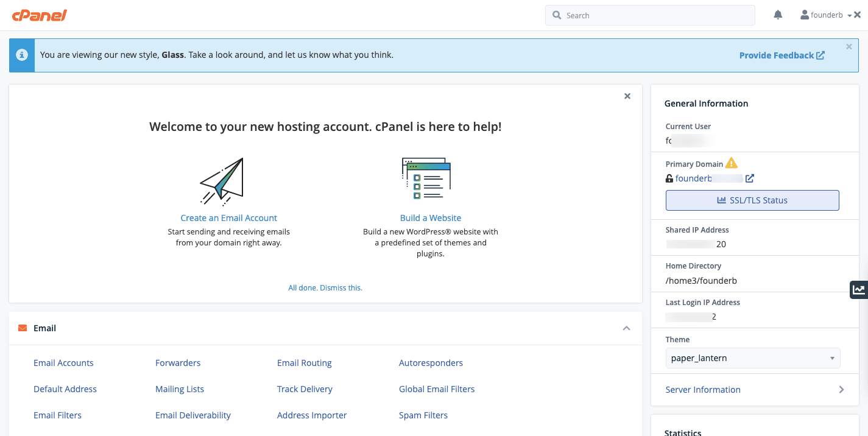Click the Email section heading

[x=44, y=328]
